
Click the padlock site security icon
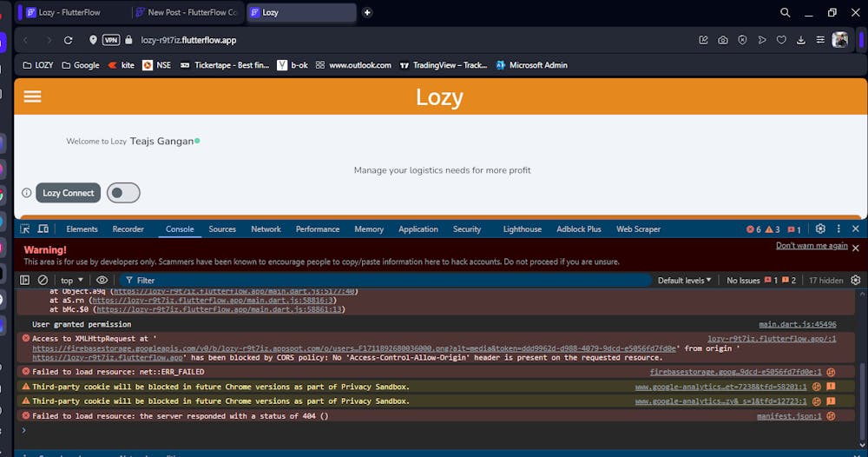[x=129, y=40]
